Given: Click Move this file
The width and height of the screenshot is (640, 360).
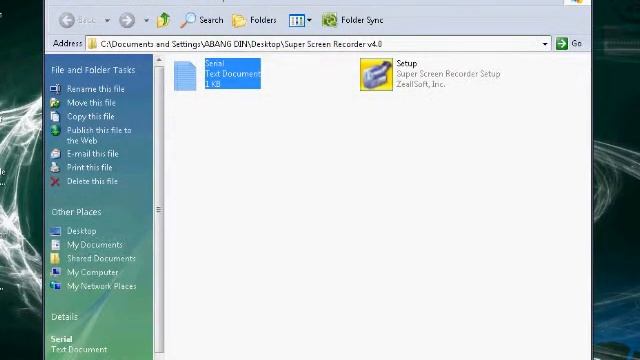Looking at the screenshot, I should point(91,103).
